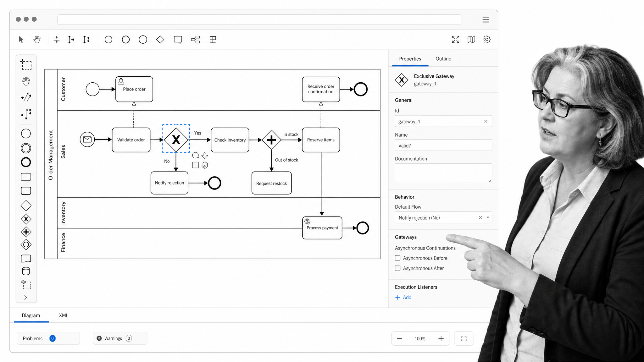Switch to the Diagram tab

pos(31,315)
